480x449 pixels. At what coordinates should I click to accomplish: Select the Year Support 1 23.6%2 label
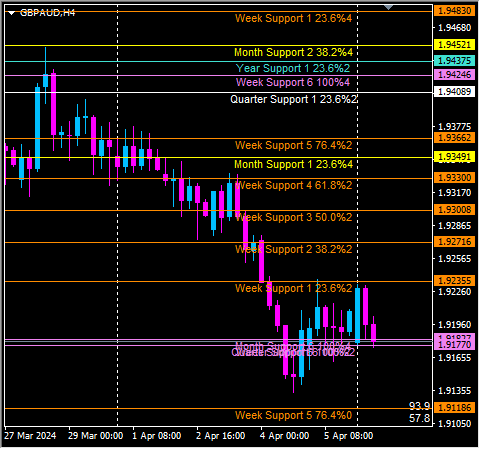pos(293,68)
